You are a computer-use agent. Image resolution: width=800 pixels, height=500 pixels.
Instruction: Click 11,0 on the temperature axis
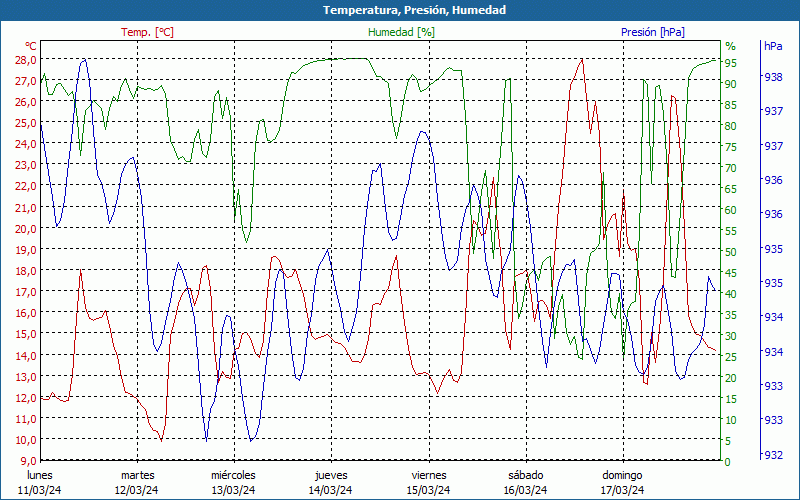point(26,418)
